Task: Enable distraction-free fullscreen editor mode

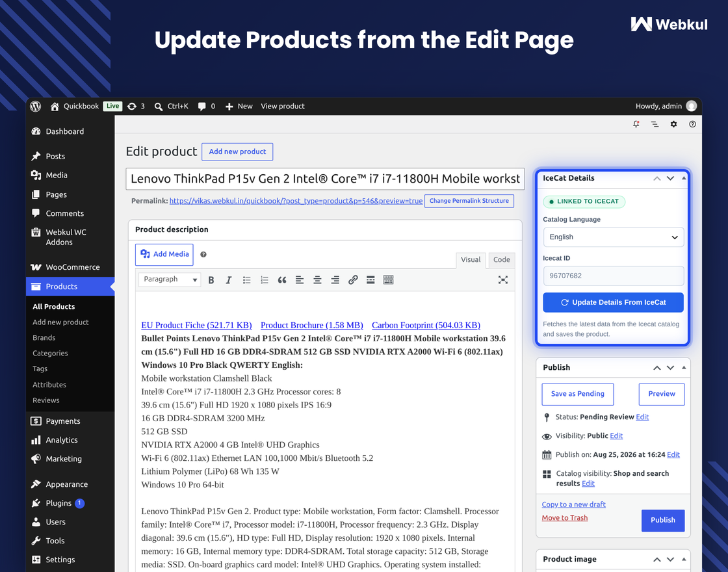Action: (503, 280)
